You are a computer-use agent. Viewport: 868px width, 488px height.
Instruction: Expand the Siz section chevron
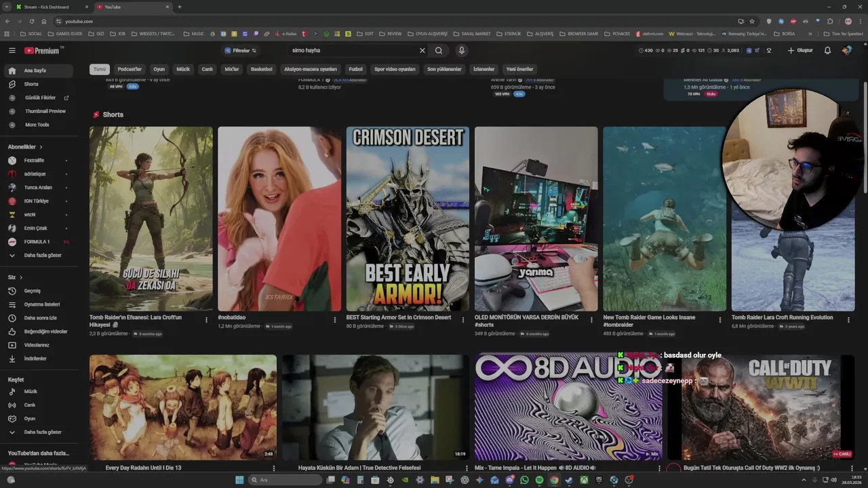click(21, 277)
